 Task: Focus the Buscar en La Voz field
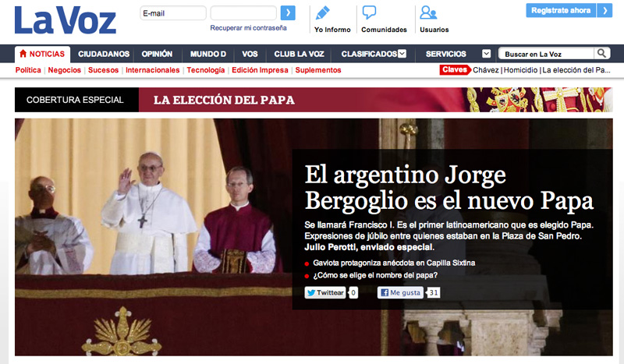546,54
